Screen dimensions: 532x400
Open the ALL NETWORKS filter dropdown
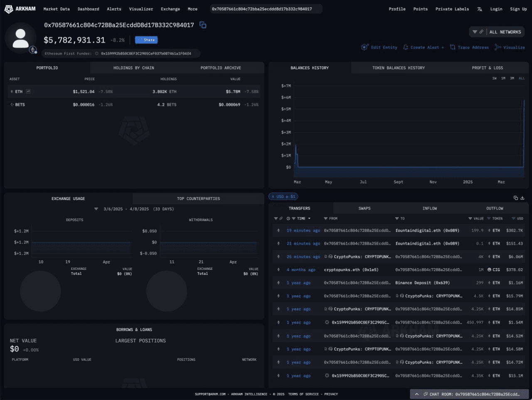pos(497,32)
